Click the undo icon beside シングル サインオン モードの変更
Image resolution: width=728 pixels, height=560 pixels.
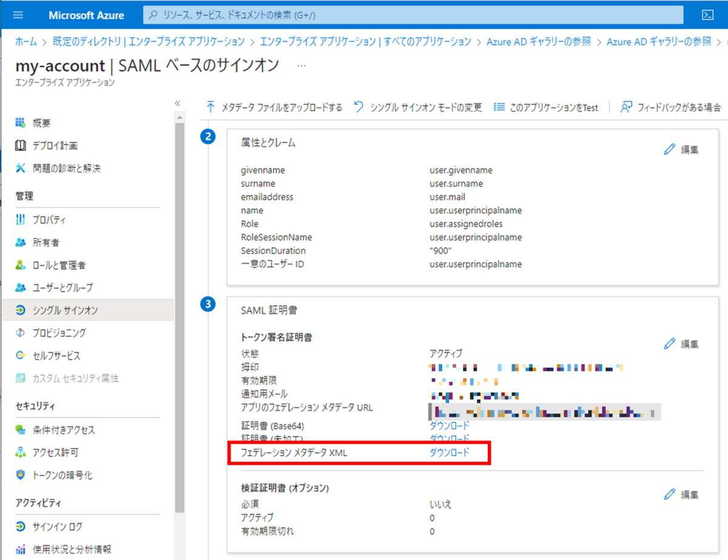tap(359, 107)
